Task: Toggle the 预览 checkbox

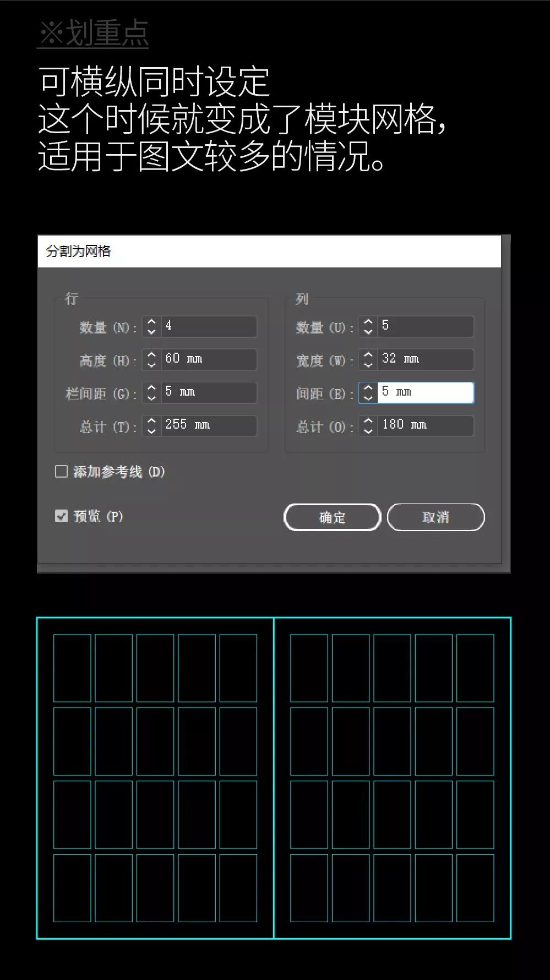Action: [62, 516]
